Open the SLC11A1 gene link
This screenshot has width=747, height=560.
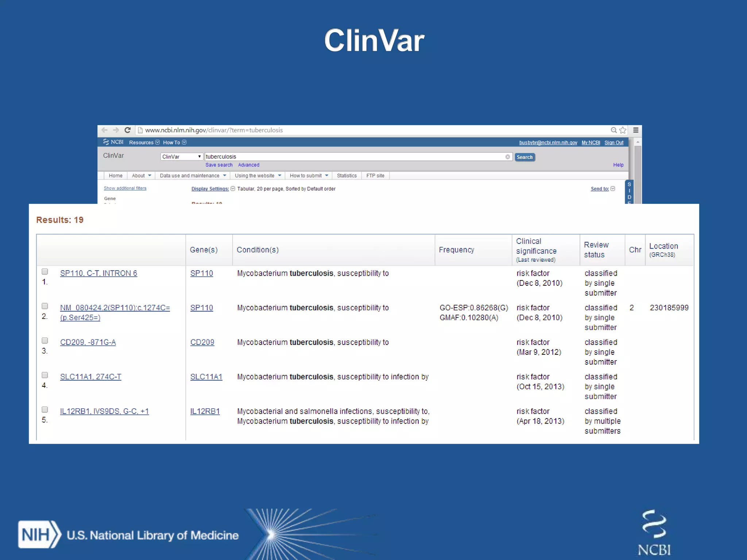point(206,377)
